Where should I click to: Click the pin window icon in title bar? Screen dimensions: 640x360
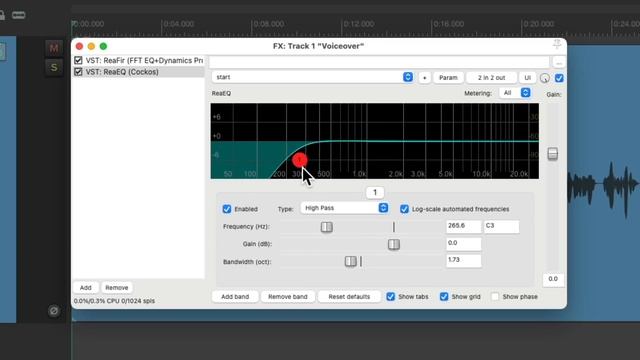tap(557, 44)
